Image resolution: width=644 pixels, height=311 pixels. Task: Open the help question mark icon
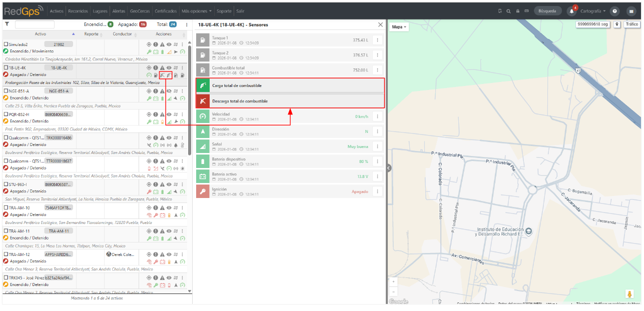coord(615,11)
